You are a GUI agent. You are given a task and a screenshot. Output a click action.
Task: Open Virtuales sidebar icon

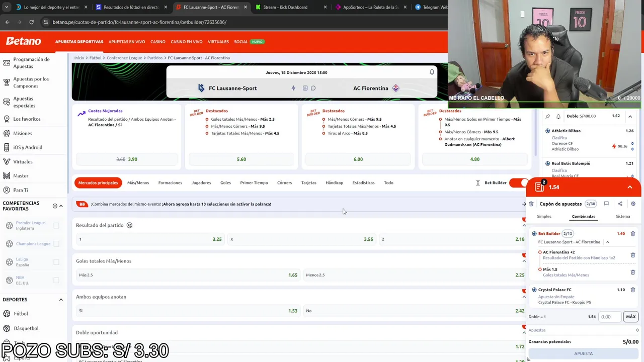pyautogui.click(x=7, y=162)
